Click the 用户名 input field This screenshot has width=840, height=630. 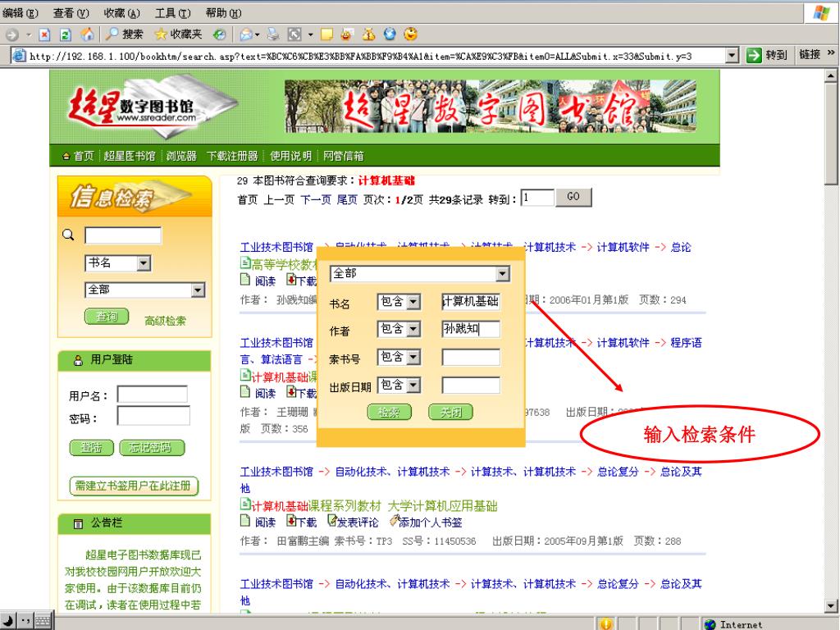click(x=153, y=395)
